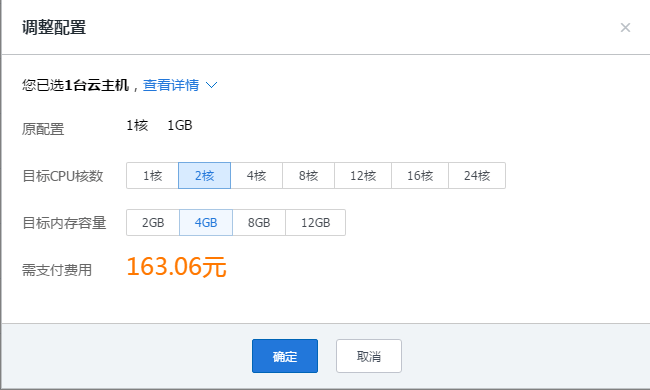Viewport: 650px width, 390px height.
Task: Select 2核 CPU option
Action: (204, 176)
